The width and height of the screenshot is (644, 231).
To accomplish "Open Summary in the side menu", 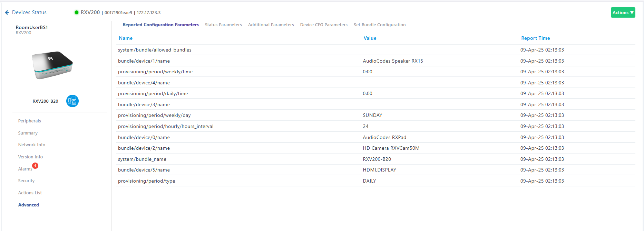I will pyautogui.click(x=28, y=133).
